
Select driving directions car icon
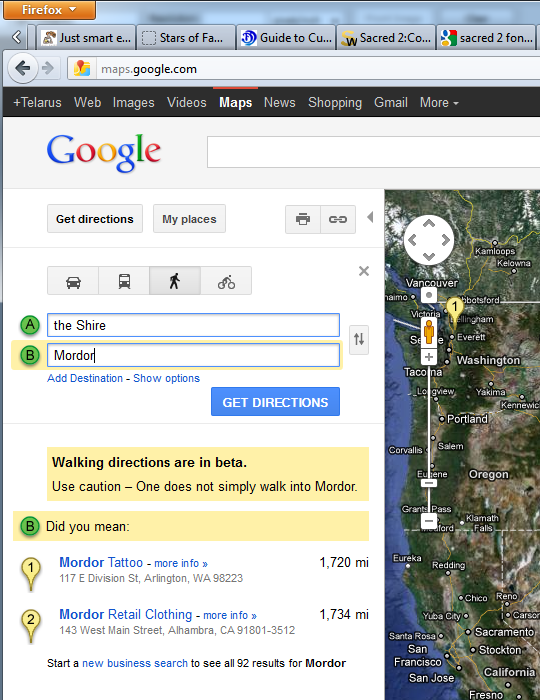[73, 281]
